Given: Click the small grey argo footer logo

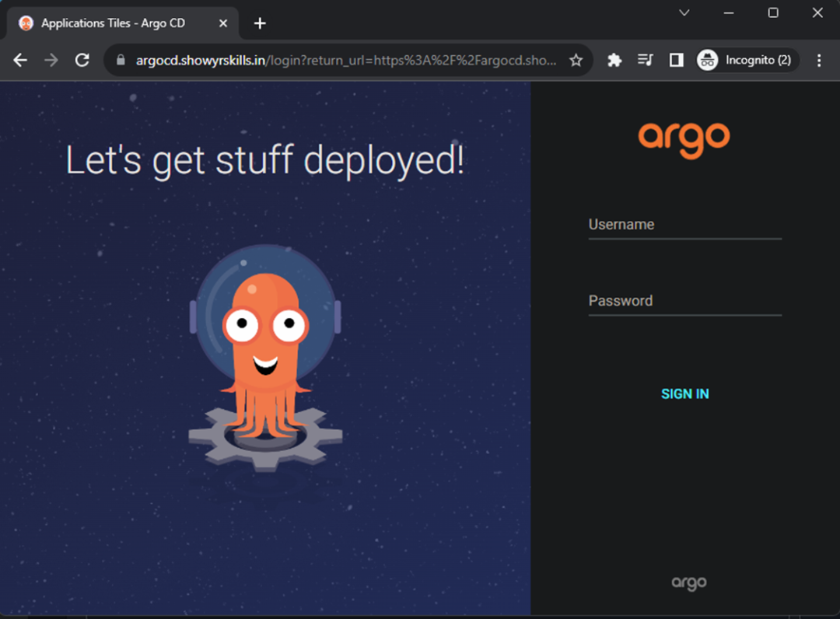Looking at the screenshot, I should coord(689,582).
